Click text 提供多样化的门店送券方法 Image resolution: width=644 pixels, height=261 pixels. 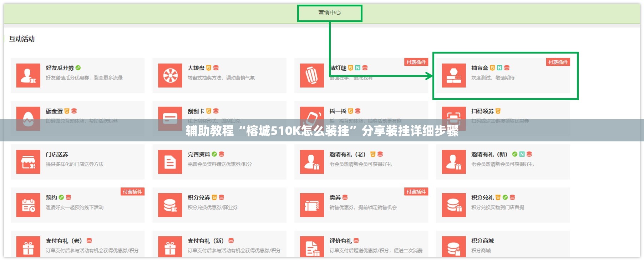pyautogui.click(x=75, y=164)
